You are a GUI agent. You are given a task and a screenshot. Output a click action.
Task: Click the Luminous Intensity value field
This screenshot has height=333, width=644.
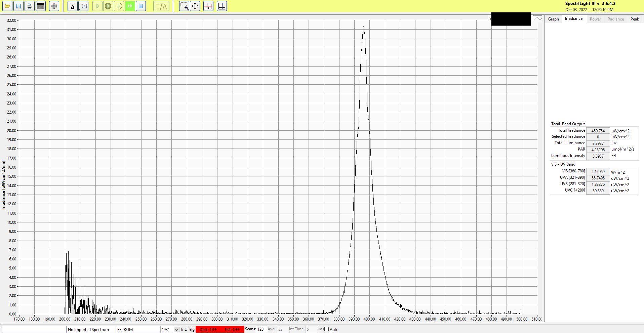(x=598, y=156)
